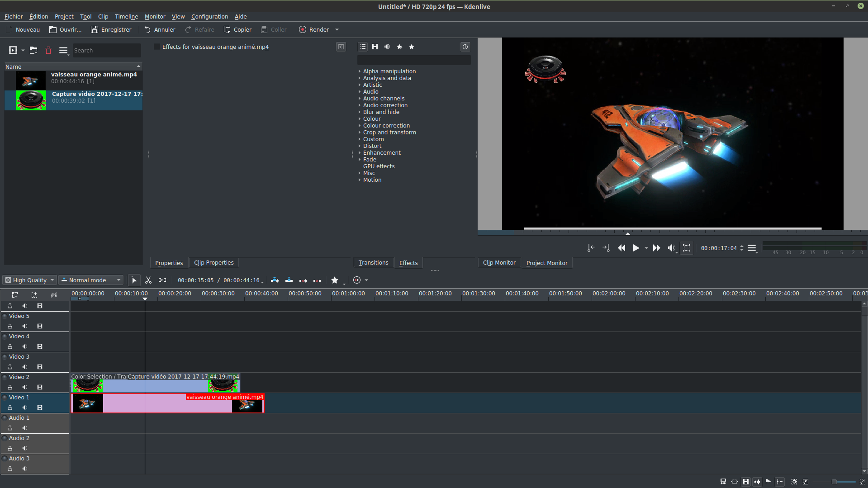Fast forward playback in the monitor
868x488 pixels.
point(656,248)
